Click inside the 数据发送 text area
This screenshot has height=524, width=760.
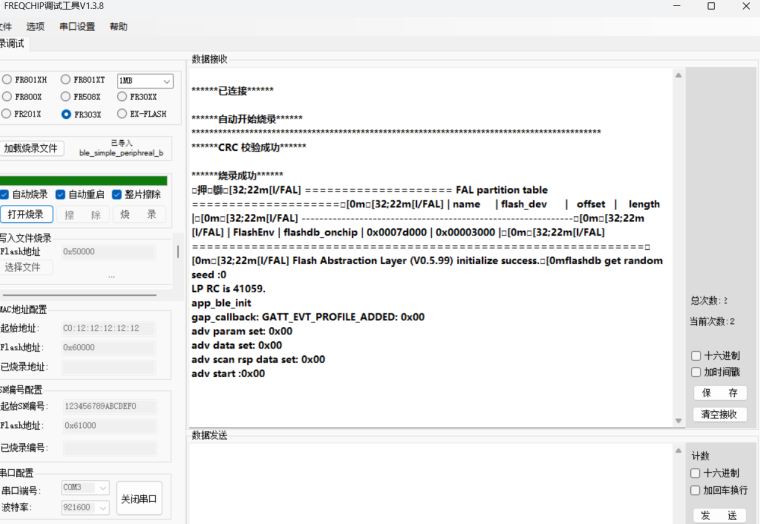(x=435, y=482)
